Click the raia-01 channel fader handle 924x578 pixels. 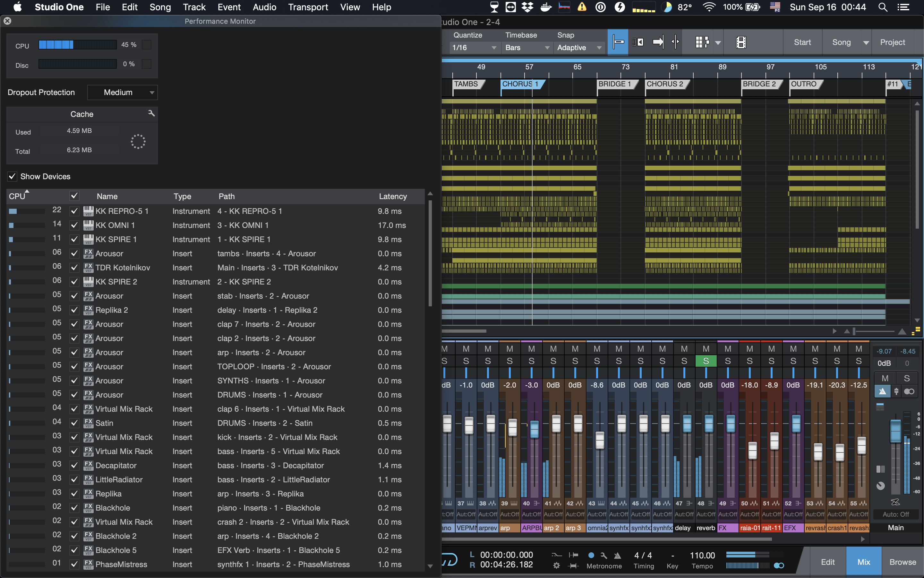click(x=752, y=450)
